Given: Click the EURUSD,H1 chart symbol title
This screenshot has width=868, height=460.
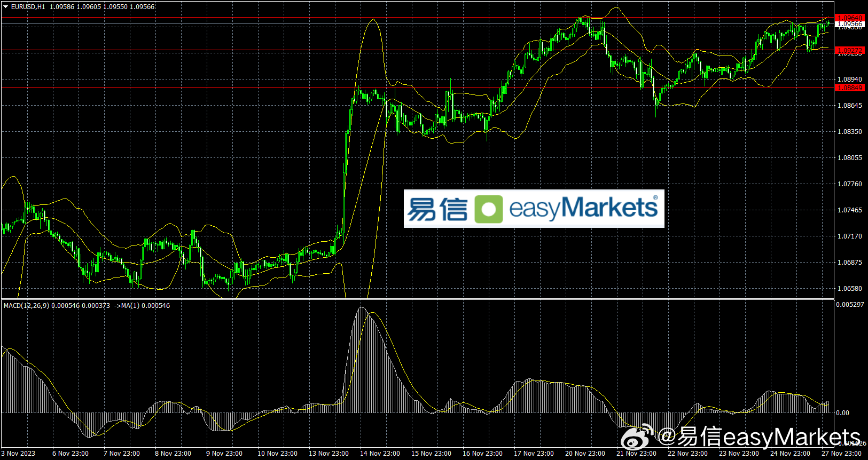Looking at the screenshot, I should click(x=28, y=7).
